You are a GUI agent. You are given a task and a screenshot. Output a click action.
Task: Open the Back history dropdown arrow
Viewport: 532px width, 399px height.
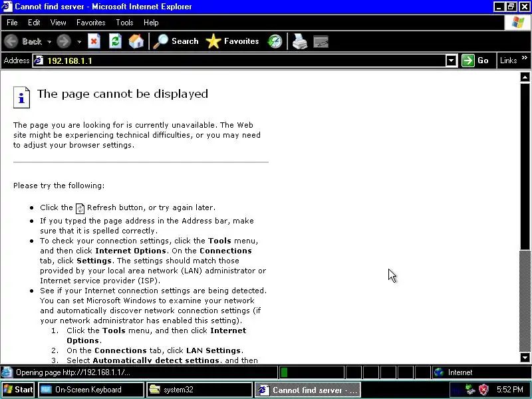pos(49,42)
